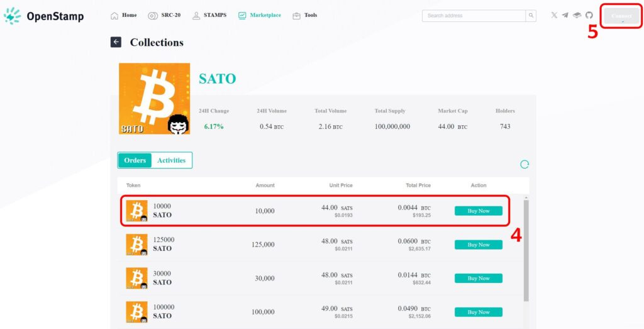This screenshot has height=329, width=644.
Task: Buy Now the 125000 SATO order
Action: pos(479,244)
